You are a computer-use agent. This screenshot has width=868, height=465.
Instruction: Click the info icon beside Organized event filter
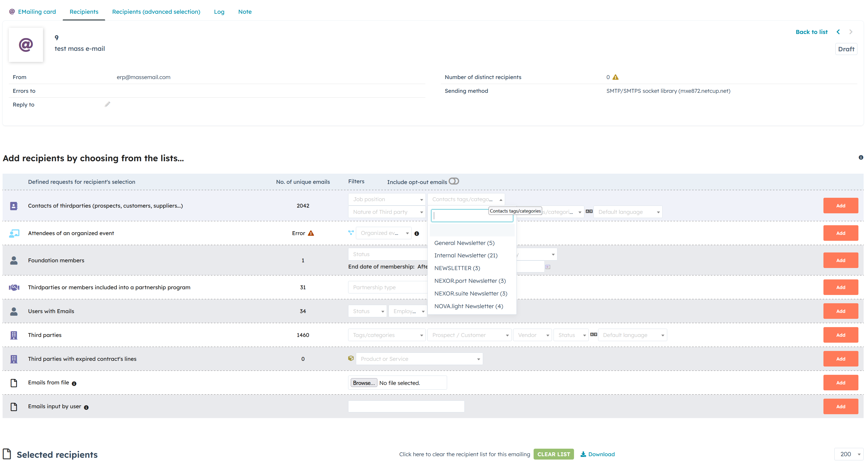417,233
